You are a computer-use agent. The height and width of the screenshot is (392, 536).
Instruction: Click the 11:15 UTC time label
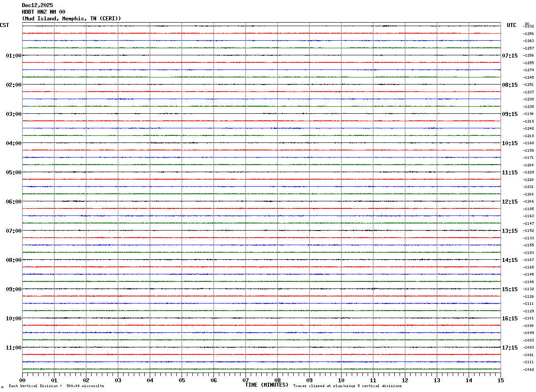tap(510, 173)
